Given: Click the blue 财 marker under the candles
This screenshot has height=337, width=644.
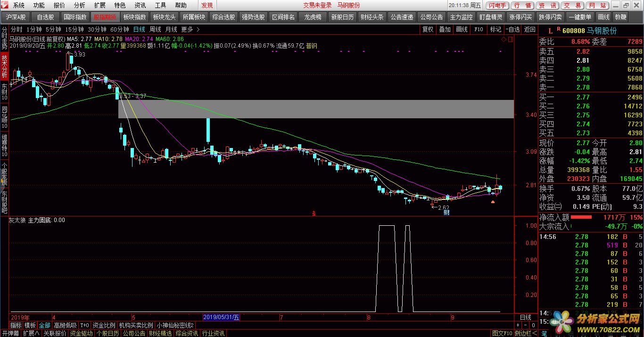Looking at the screenshot, I should tap(446, 213).
